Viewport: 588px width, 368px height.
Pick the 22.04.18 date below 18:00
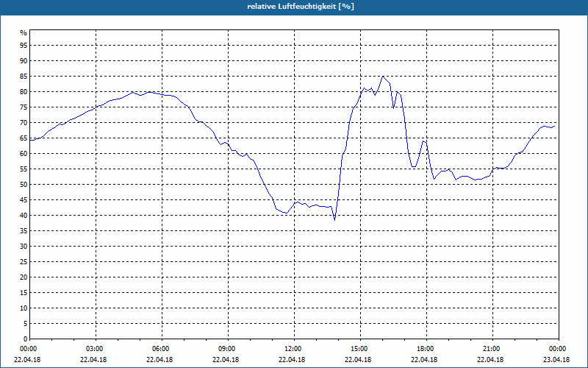click(x=425, y=359)
